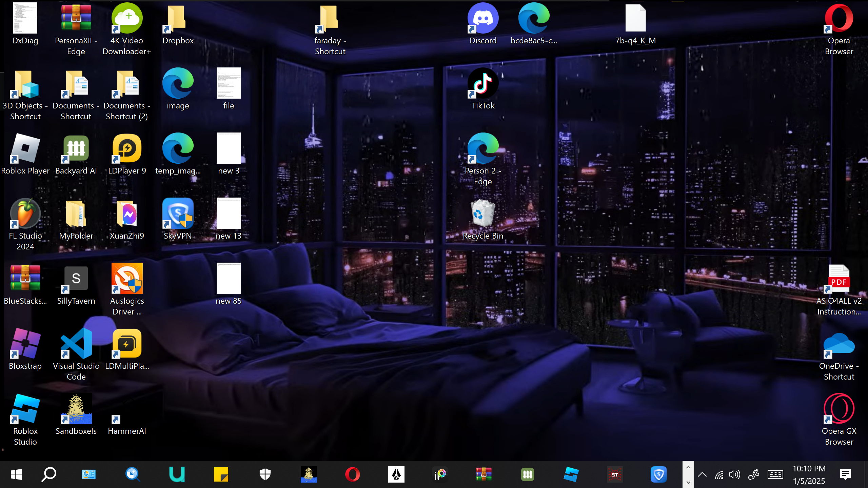Screen dimensions: 868x488
Task: Open the taskbar Search magnifier
Action: click(x=49, y=474)
